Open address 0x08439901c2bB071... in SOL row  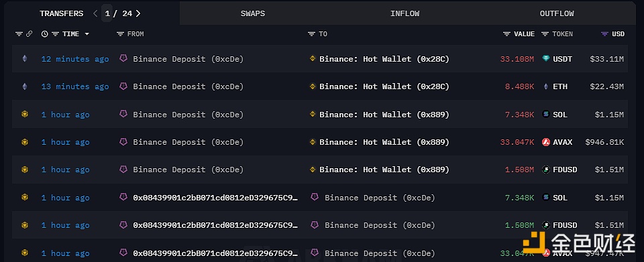coord(215,198)
